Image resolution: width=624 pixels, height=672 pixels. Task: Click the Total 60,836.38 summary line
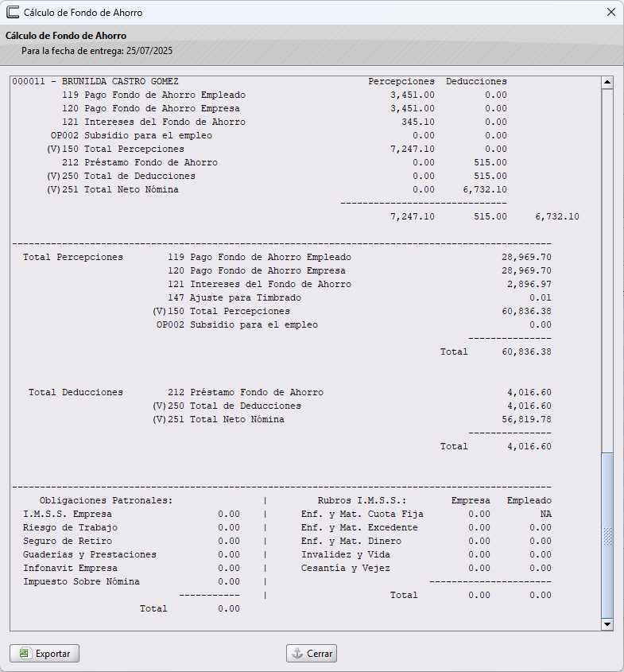(x=496, y=352)
